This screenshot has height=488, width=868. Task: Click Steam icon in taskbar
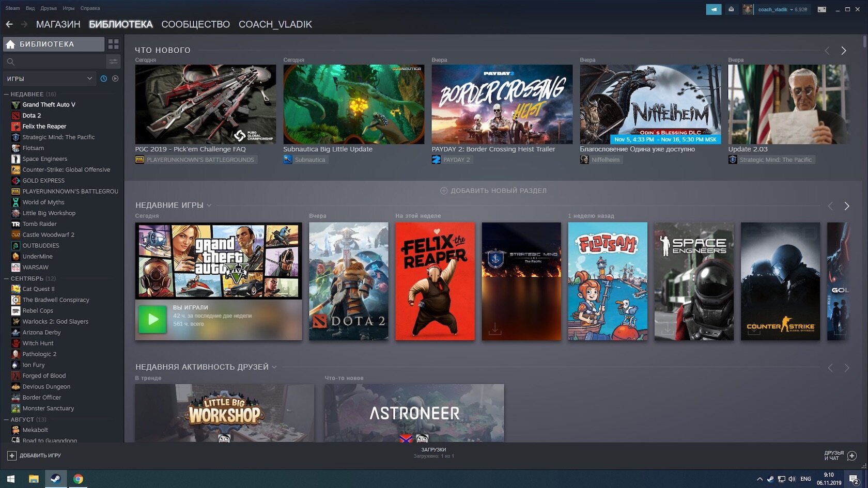pos(56,479)
